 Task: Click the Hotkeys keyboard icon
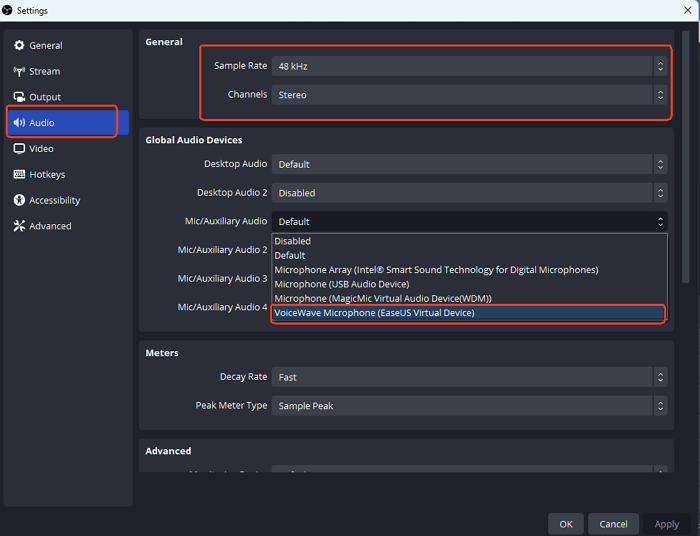coord(19,174)
